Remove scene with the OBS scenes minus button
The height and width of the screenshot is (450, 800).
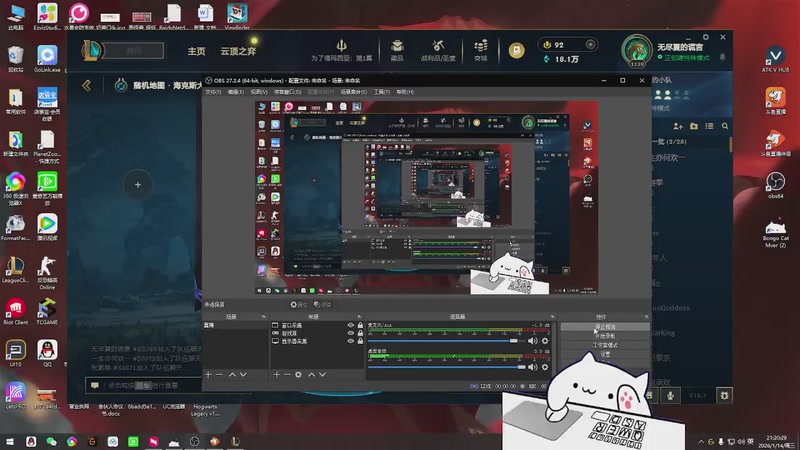point(219,374)
